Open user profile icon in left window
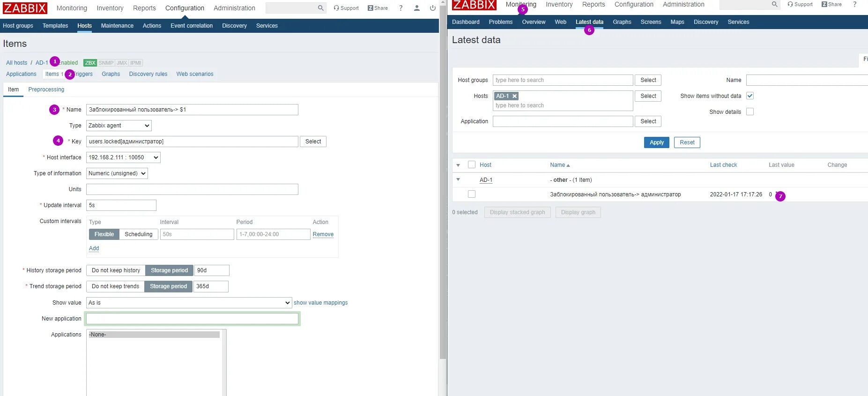This screenshot has height=396, width=868. coord(417,8)
